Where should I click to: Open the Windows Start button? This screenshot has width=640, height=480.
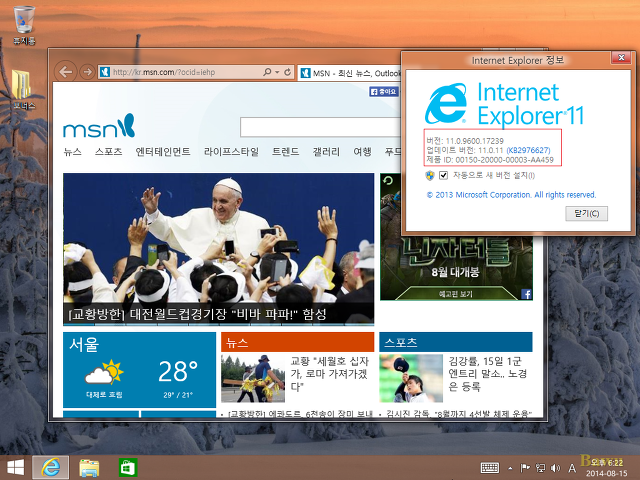click(16, 468)
